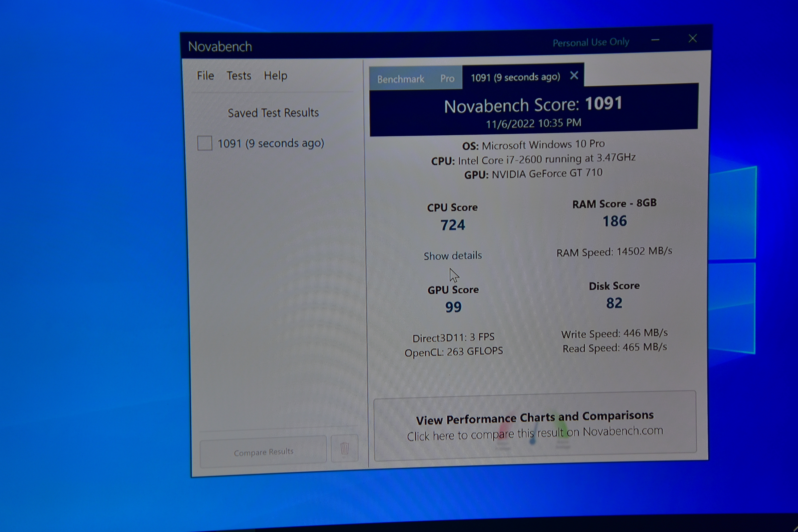Click the OS: Microsoft Windows 10 Pro line
Viewport: 798px width, 532px height.
tap(533, 145)
